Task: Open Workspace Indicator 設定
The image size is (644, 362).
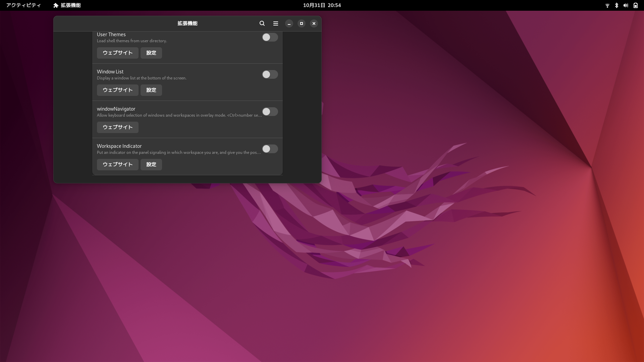Action: click(151, 165)
